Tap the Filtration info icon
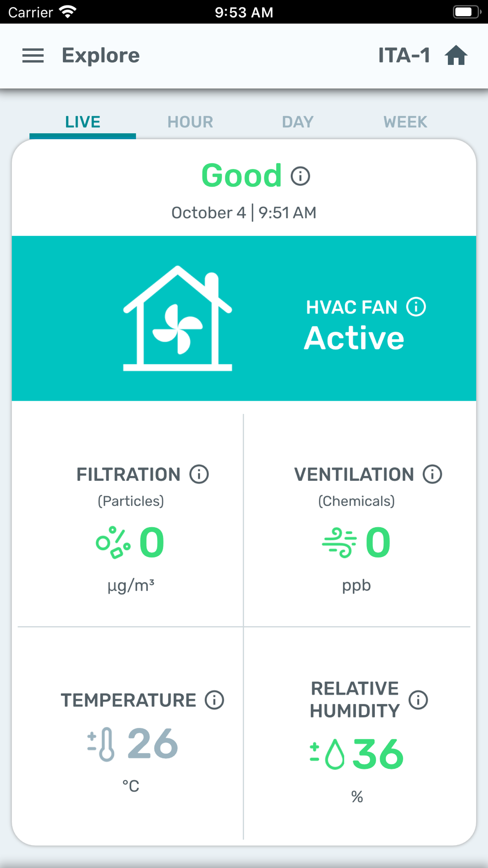Viewport: 488px width, 868px height. [x=199, y=474]
